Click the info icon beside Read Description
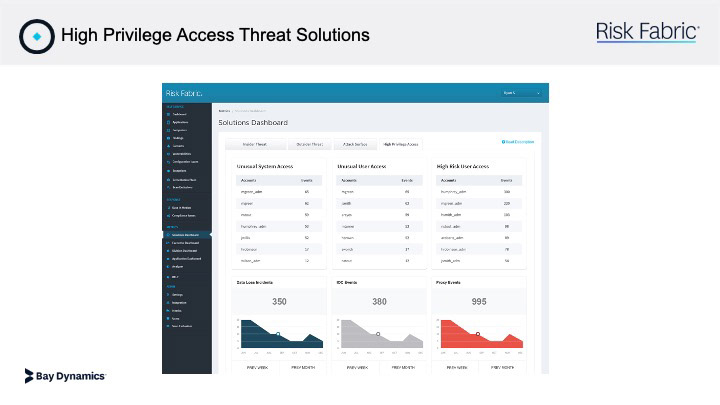 pos(503,142)
